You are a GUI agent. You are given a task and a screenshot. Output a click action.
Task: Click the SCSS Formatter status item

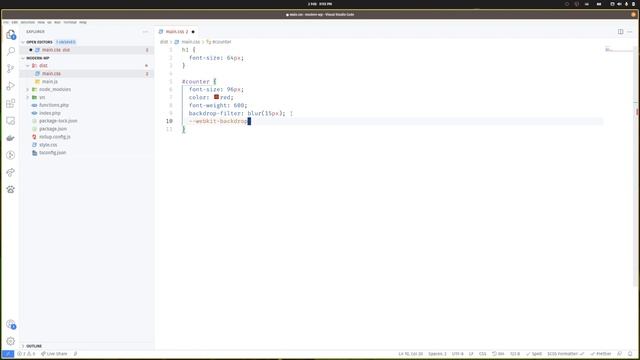click(x=566, y=354)
